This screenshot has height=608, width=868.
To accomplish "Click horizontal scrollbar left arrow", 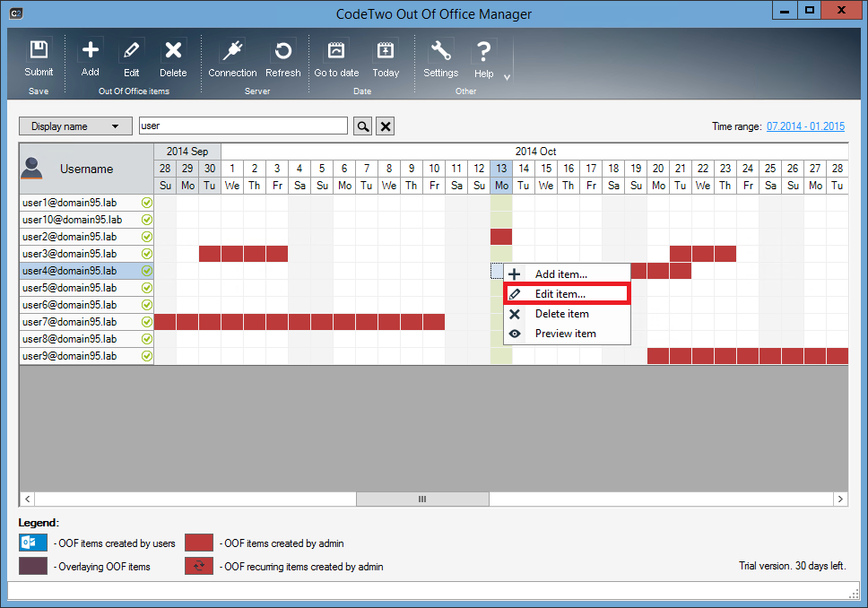I will (27, 499).
